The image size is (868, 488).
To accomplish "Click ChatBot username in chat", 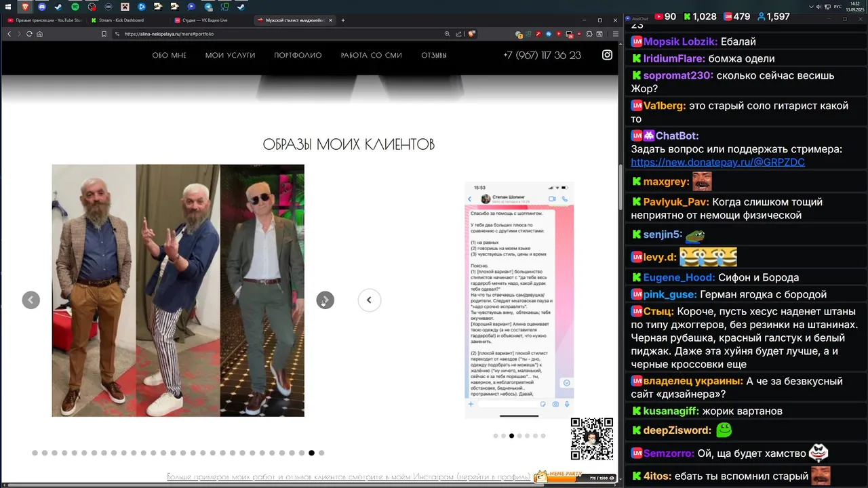I will click(x=677, y=136).
